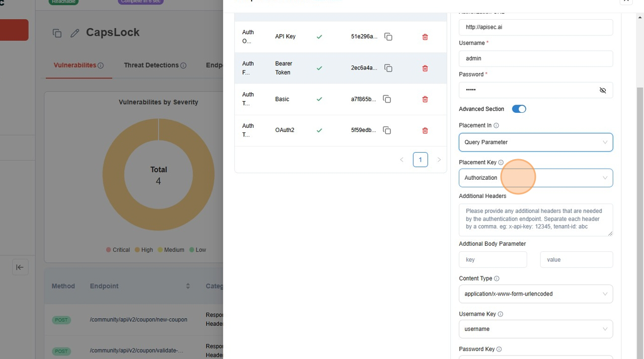Click the Additional Headers text area
This screenshot has width=644, height=359.
(x=535, y=220)
